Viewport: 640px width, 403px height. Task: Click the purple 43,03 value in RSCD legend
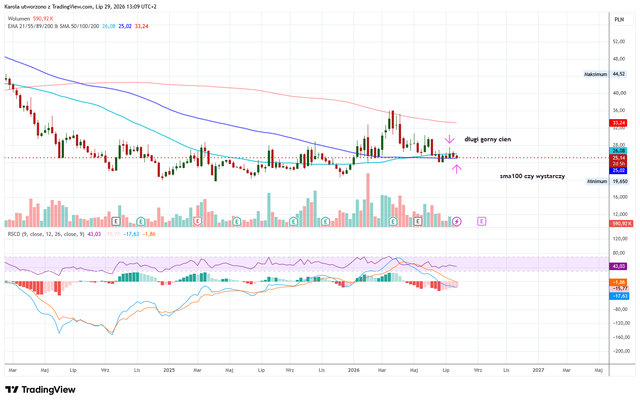[x=94, y=234]
